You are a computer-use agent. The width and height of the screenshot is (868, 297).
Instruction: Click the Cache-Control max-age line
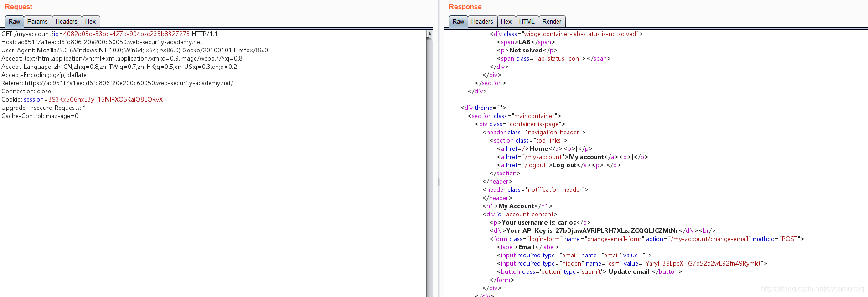[x=40, y=116]
